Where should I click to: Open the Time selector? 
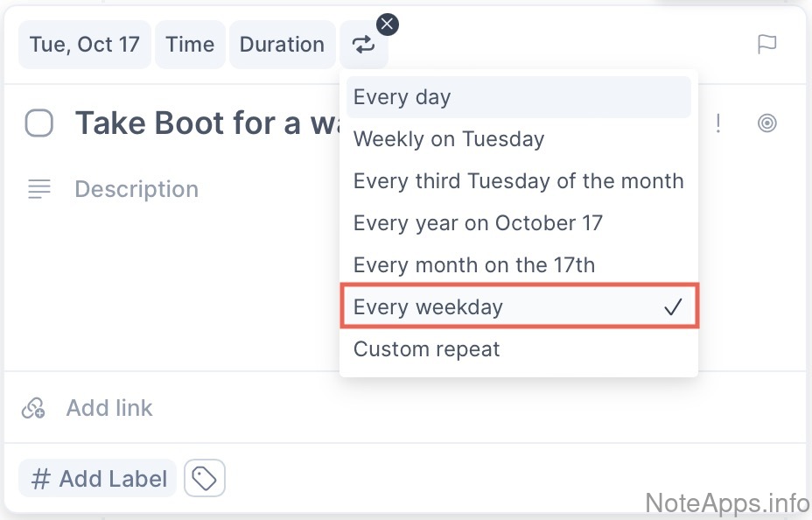[x=190, y=45]
